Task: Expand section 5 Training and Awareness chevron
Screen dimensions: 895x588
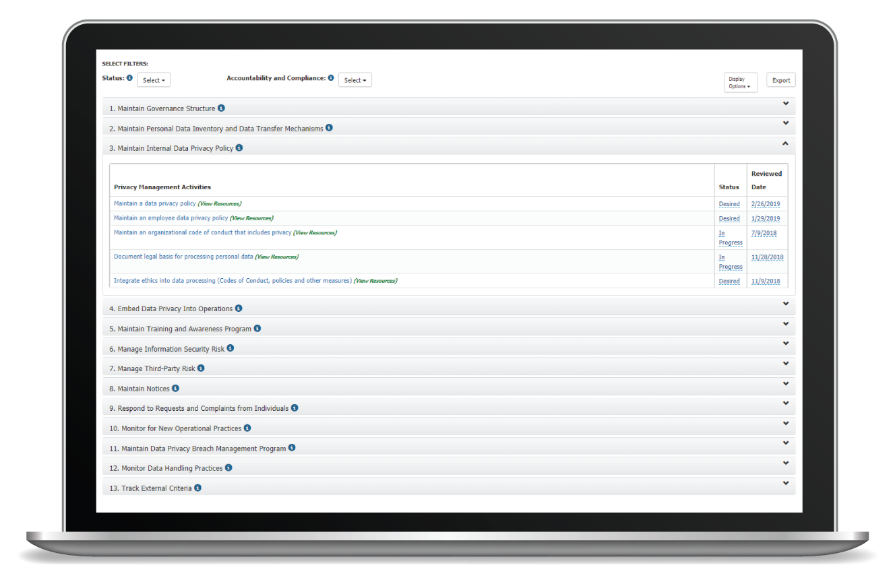Action: click(786, 324)
